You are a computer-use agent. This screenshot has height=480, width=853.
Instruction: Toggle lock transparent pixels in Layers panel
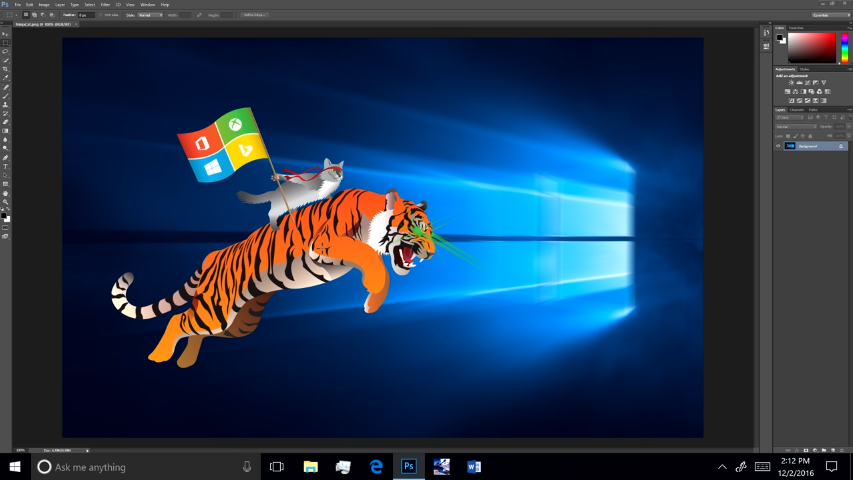click(788, 136)
